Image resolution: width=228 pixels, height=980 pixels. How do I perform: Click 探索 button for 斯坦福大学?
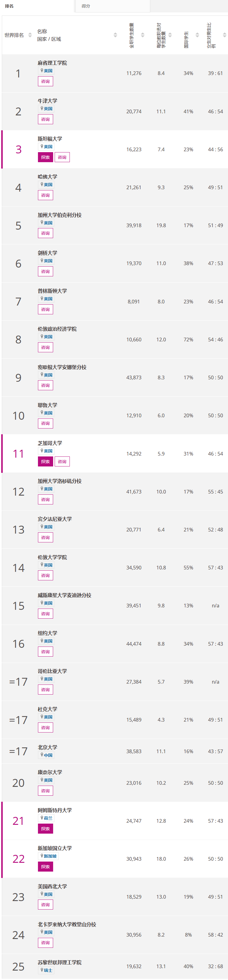pyautogui.click(x=45, y=157)
